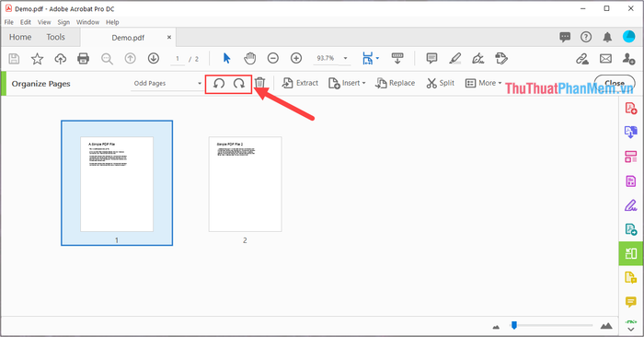Open the Window menu
644x337 pixels.
click(88, 22)
